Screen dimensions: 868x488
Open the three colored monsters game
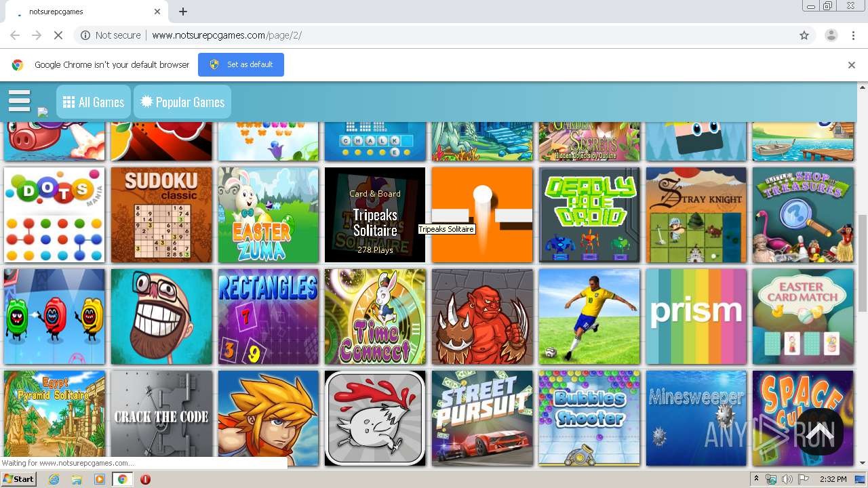tap(54, 317)
